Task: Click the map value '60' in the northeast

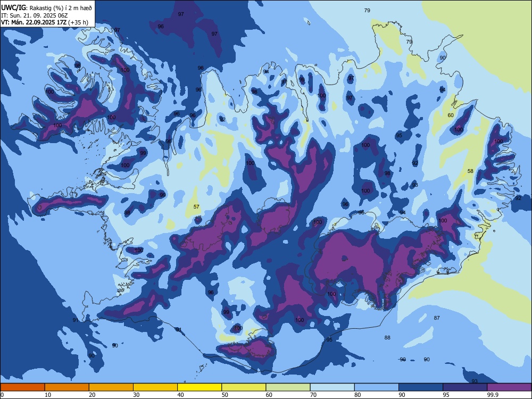Action: [451, 115]
